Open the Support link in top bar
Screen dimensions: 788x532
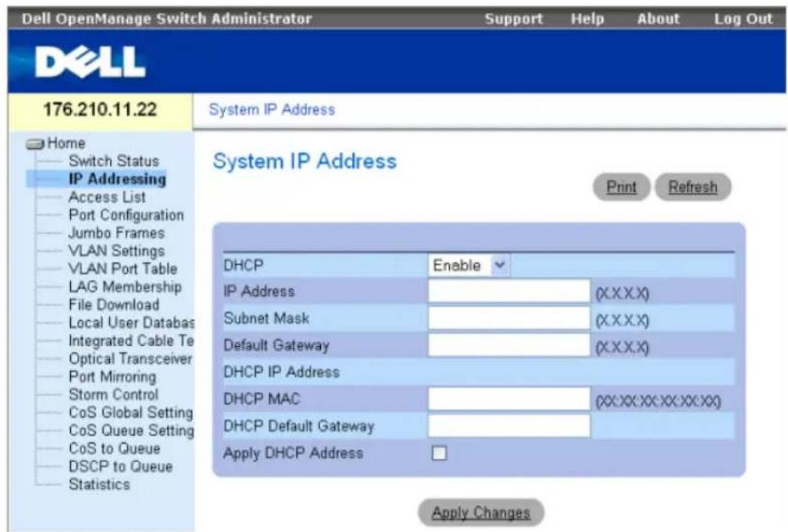coord(514,19)
